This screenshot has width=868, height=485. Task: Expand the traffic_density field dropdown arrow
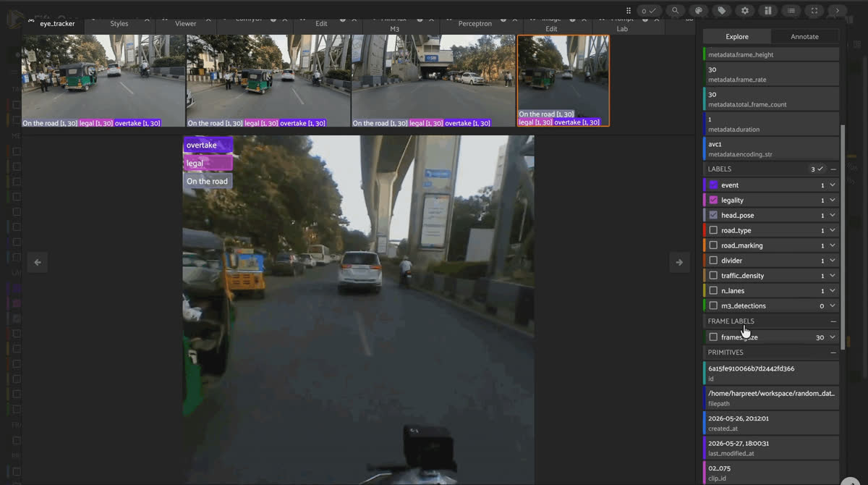pos(833,276)
